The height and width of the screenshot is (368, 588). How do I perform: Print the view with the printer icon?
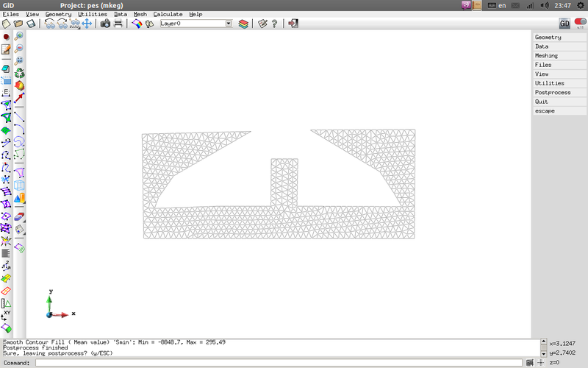point(118,24)
